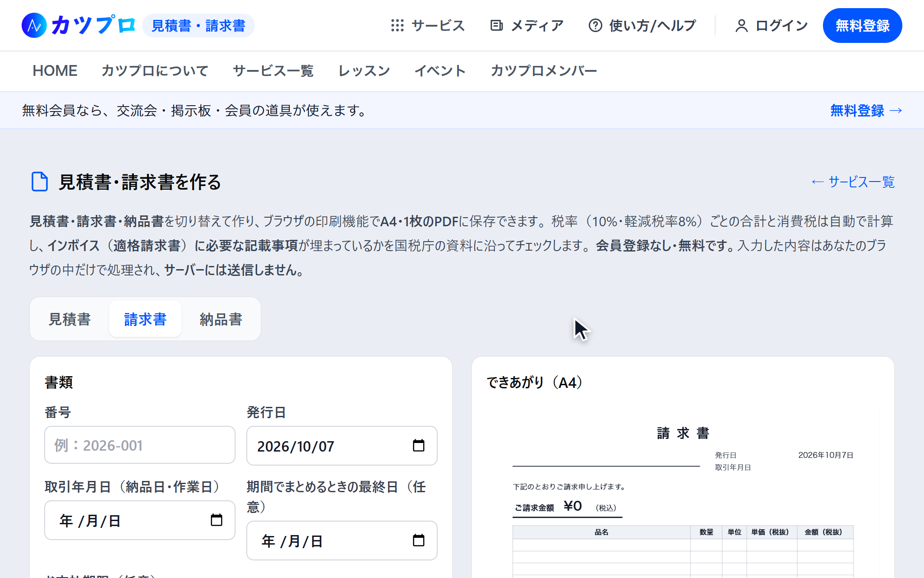924x578 pixels.
Task: Click the 発行日 date field value
Action: (x=296, y=446)
